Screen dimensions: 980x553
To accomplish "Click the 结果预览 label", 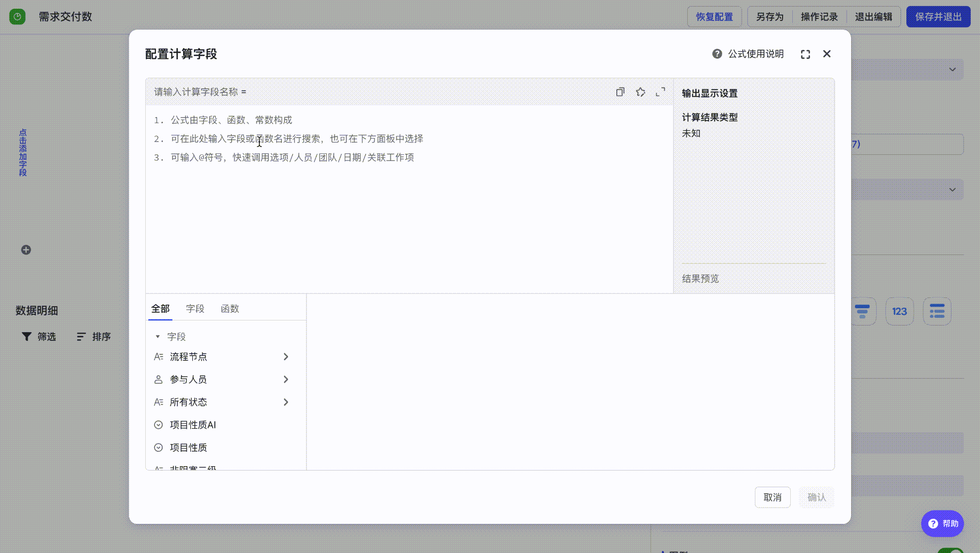I will 700,279.
